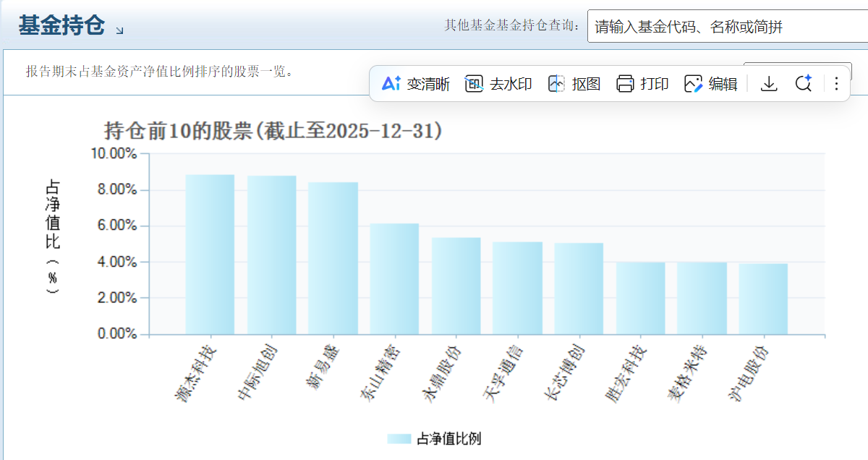Click the 沪电股份 axis label
Image resolution: width=868 pixels, height=460 pixels.
(749, 373)
